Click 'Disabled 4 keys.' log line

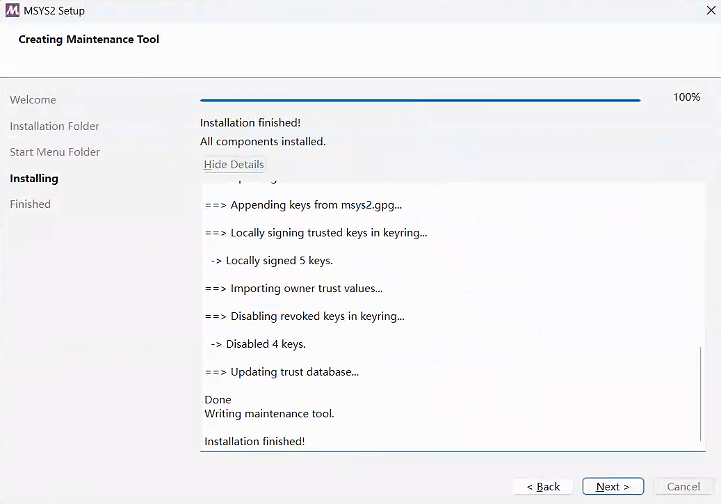coord(258,344)
